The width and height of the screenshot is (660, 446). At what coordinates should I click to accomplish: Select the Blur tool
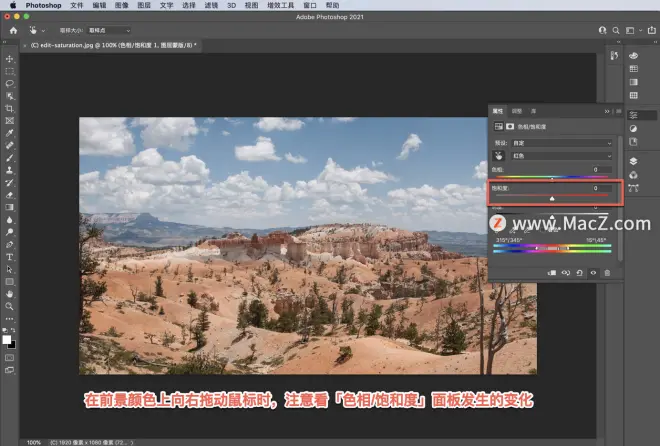point(9,220)
